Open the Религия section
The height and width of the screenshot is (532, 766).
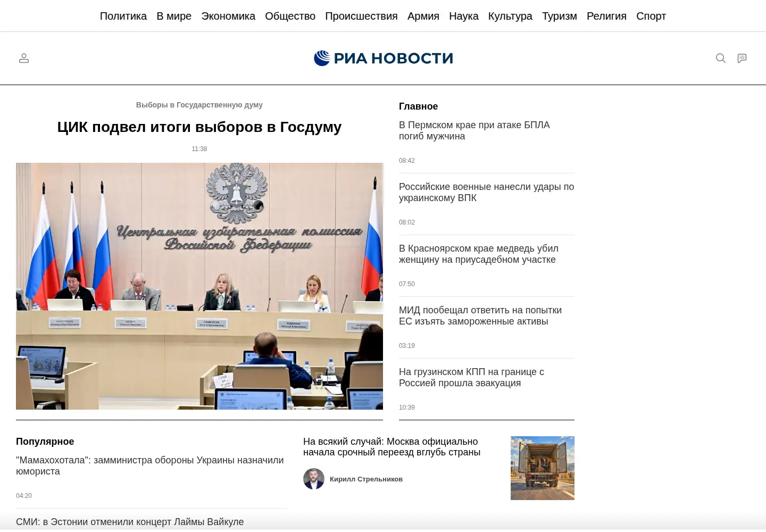coord(606,16)
